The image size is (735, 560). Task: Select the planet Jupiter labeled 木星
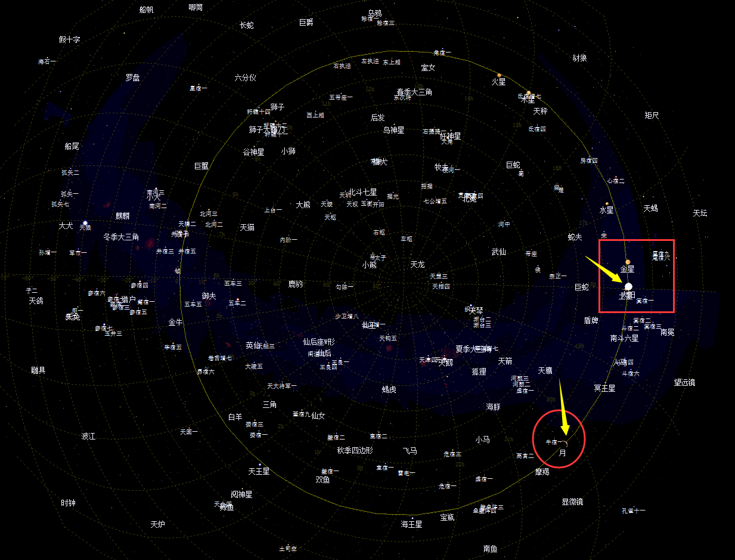[x=528, y=100]
